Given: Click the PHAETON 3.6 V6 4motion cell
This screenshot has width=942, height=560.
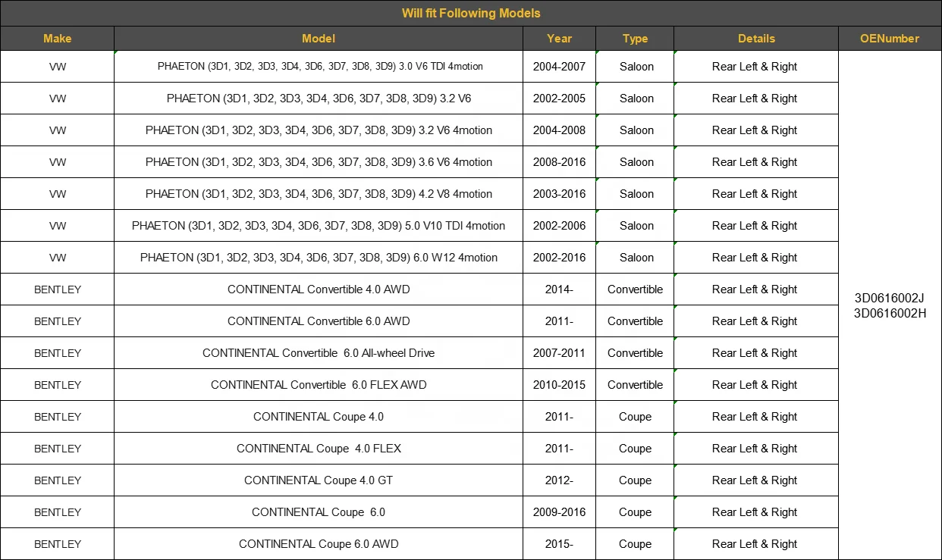Looking at the screenshot, I should 319,162.
